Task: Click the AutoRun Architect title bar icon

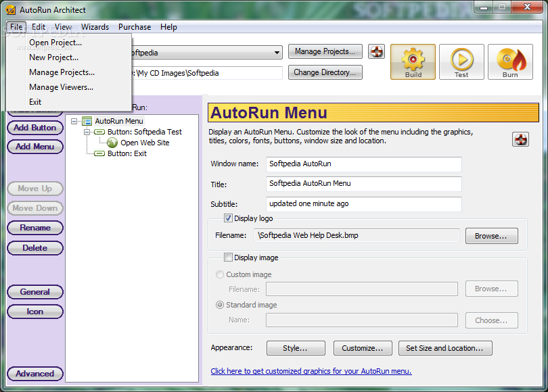Action: click(x=10, y=9)
